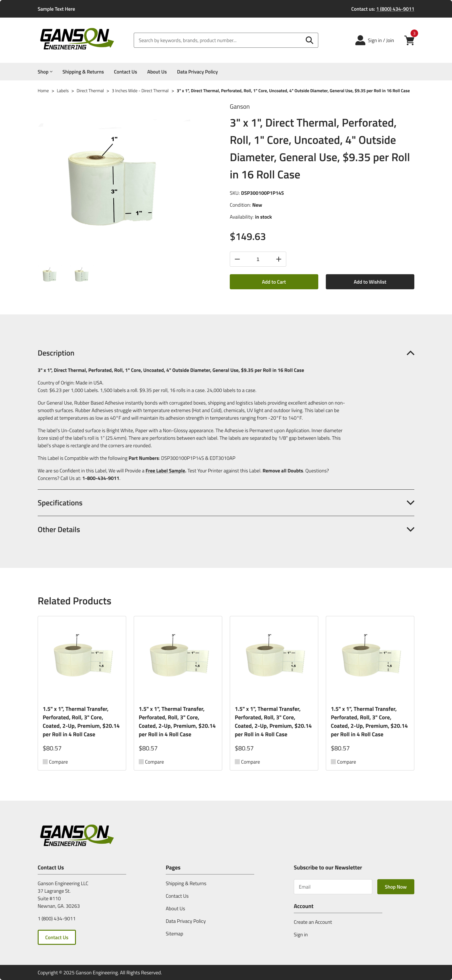Click the Ganson Engineering footer logo

[77, 836]
